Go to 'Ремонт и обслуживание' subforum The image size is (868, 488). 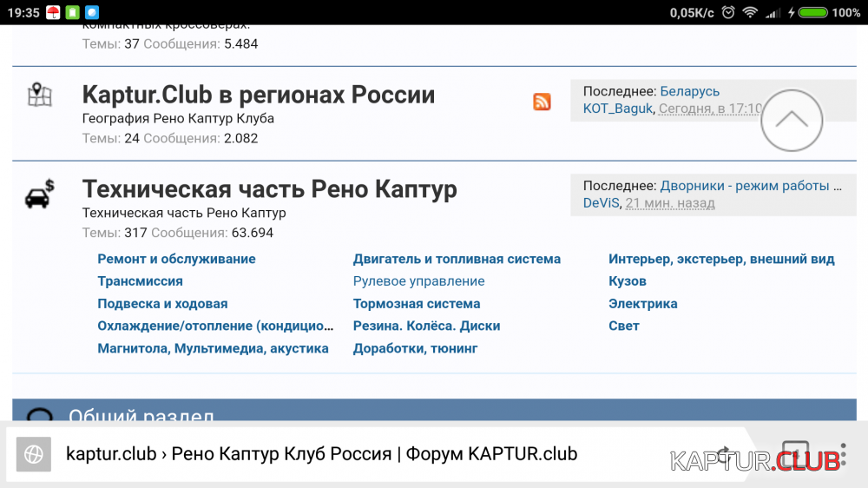point(176,259)
